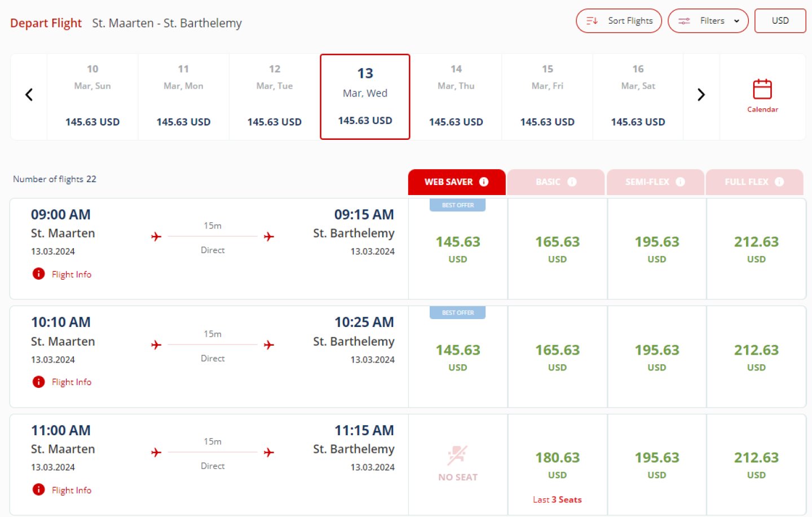Click the BASIC fare info icon
The height and width of the screenshot is (517, 812).
coord(572,182)
